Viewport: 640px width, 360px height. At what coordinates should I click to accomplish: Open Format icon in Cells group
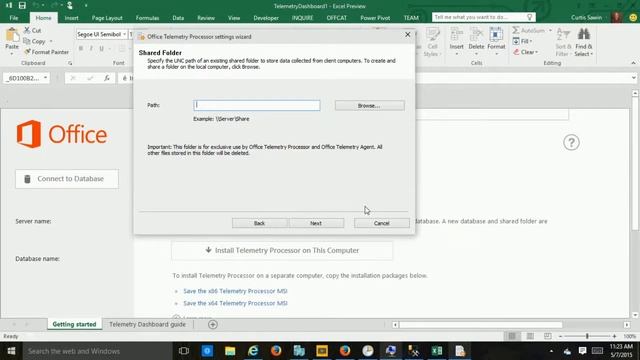(x=496, y=34)
